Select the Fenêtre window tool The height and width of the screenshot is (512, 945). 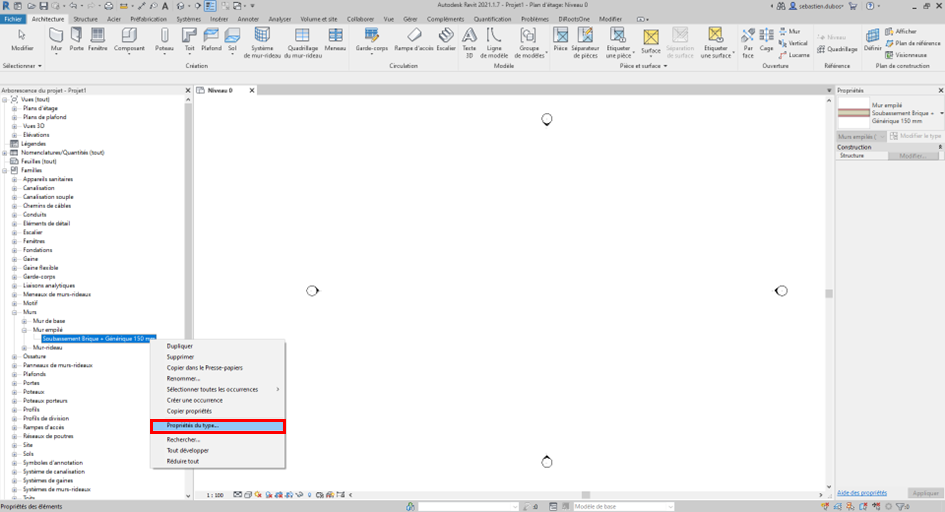[98, 39]
